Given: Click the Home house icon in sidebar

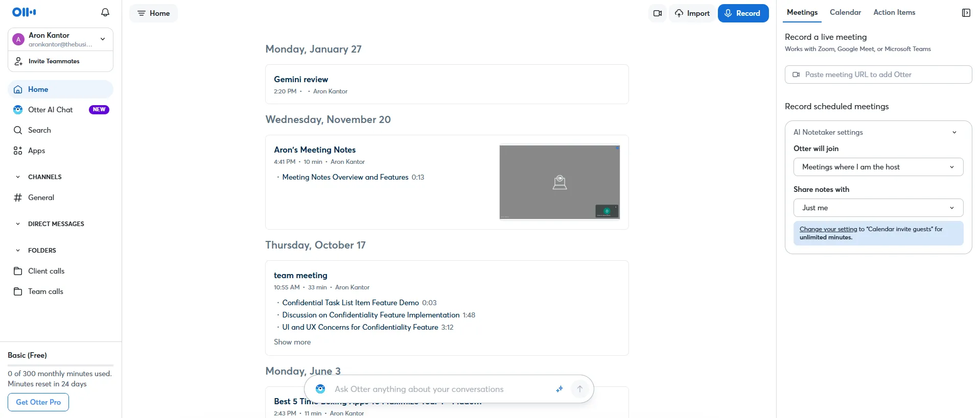Looking at the screenshot, I should 18,89.
